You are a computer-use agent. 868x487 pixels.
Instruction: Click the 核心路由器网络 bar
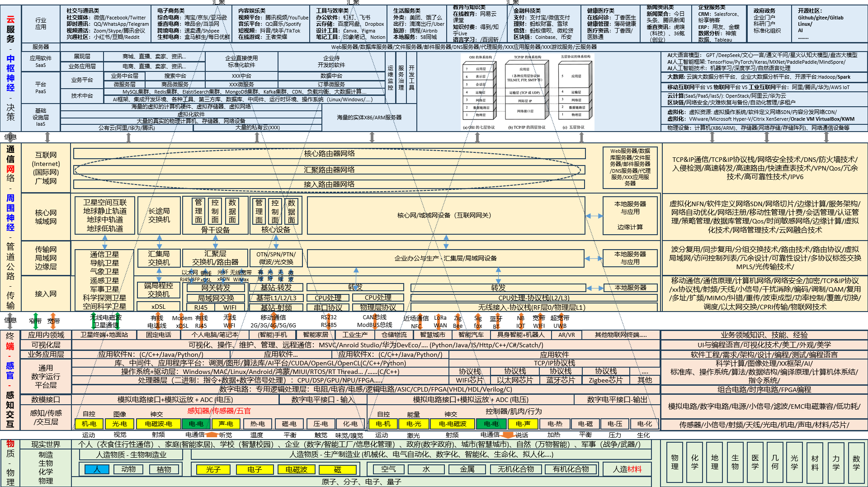click(329, 154)
